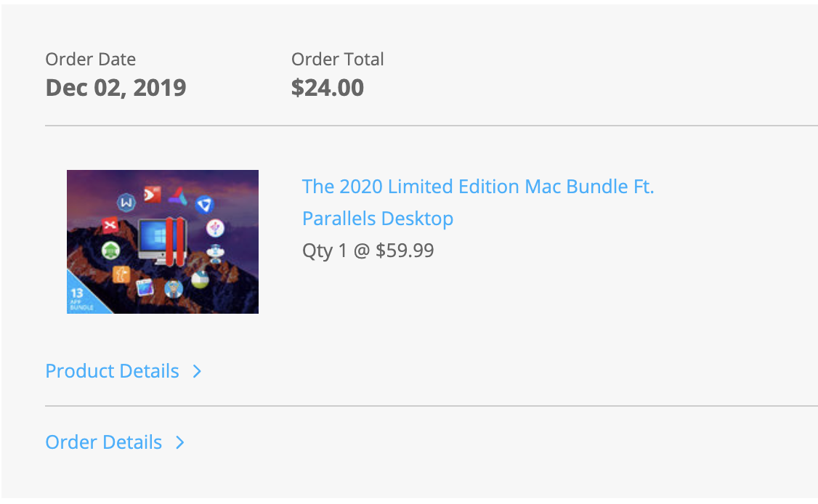Click the robot figure app icon
This screenshot has height=504, width=818.
[x=215, y=253]
